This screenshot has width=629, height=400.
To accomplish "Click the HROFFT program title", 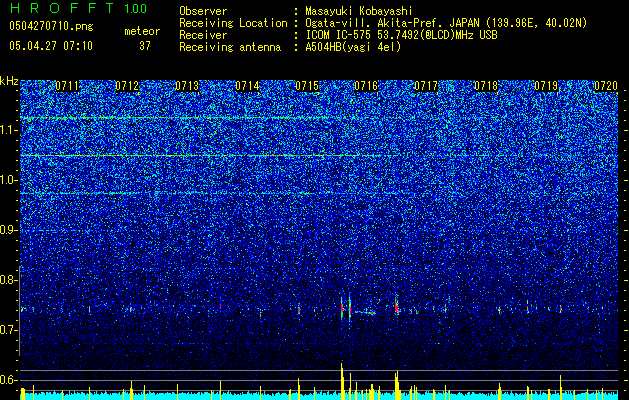I will pyautogui.click(x=62, y=8).
